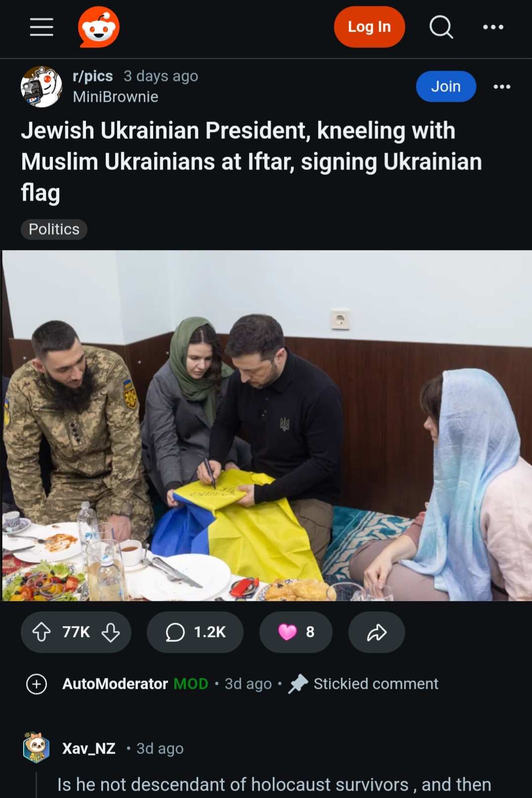
Task: Go to Reddit home via Snoo logo
Action: pos(99,27)
